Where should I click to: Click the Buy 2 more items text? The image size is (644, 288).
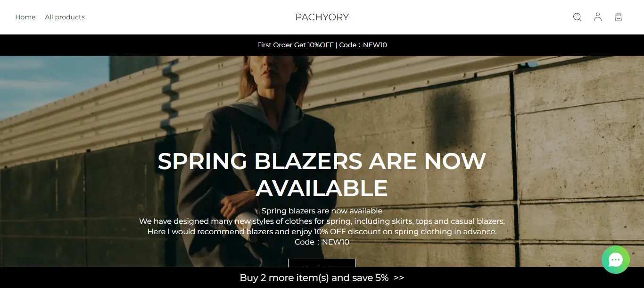point(314,278)
